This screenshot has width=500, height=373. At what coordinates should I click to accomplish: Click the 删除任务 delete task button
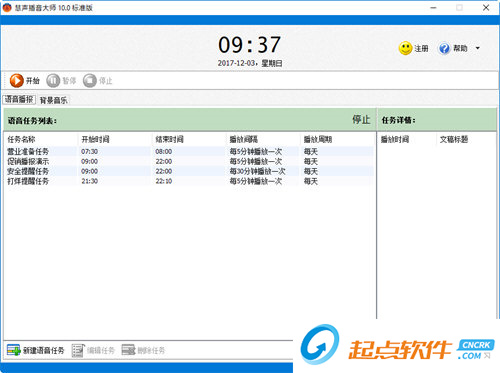[x=143, y=350]
